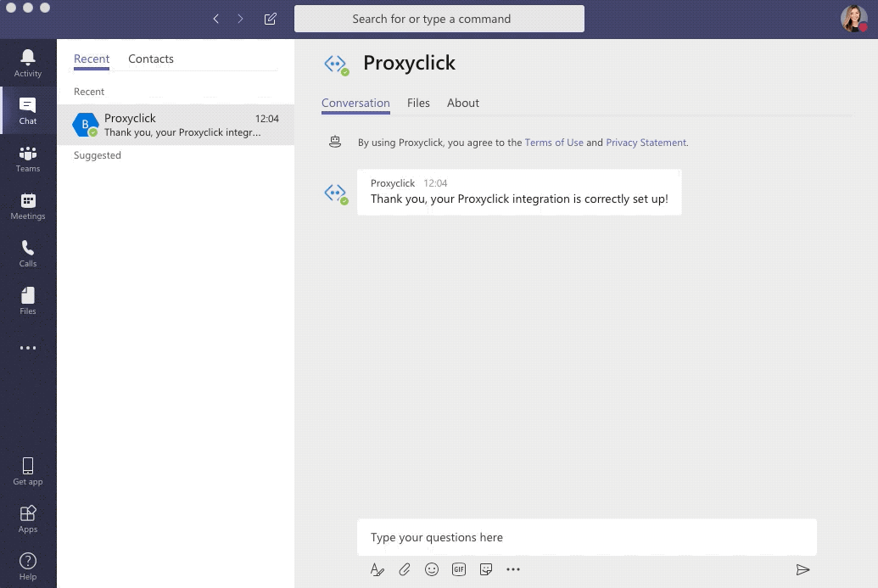Click the message input field
The height and width of the screenshot is (588, 878).
585,537
